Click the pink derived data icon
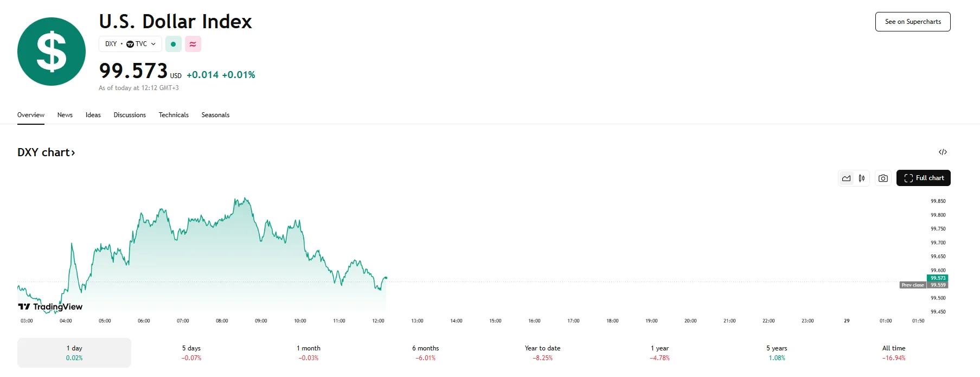This screenshot has width=980, height=377. point(193,44)
